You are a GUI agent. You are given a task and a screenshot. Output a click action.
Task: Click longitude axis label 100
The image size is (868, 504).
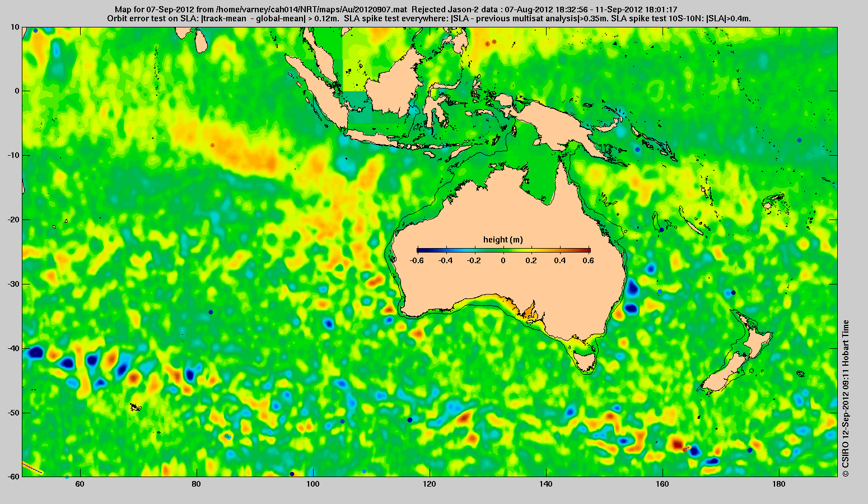pos(313,484)
